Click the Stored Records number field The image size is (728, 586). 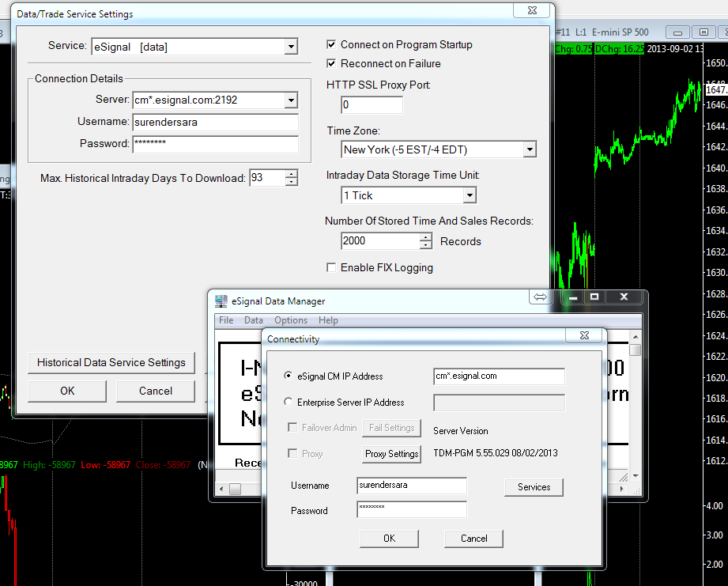tap(380, 241)
